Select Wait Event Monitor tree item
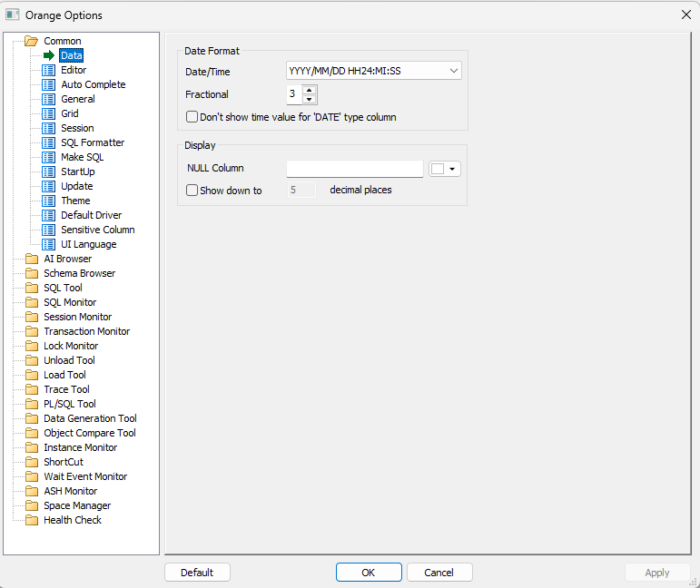The image size is (700, 588). click(85, 476)
